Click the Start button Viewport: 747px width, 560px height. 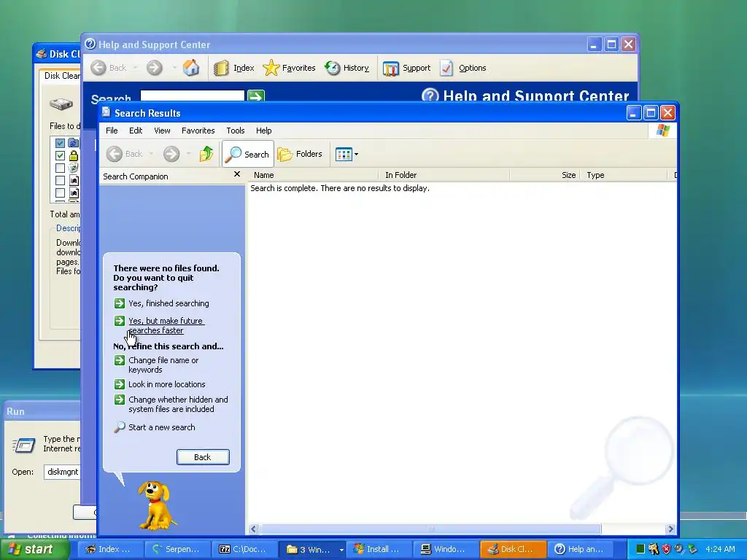pos(34,549)
